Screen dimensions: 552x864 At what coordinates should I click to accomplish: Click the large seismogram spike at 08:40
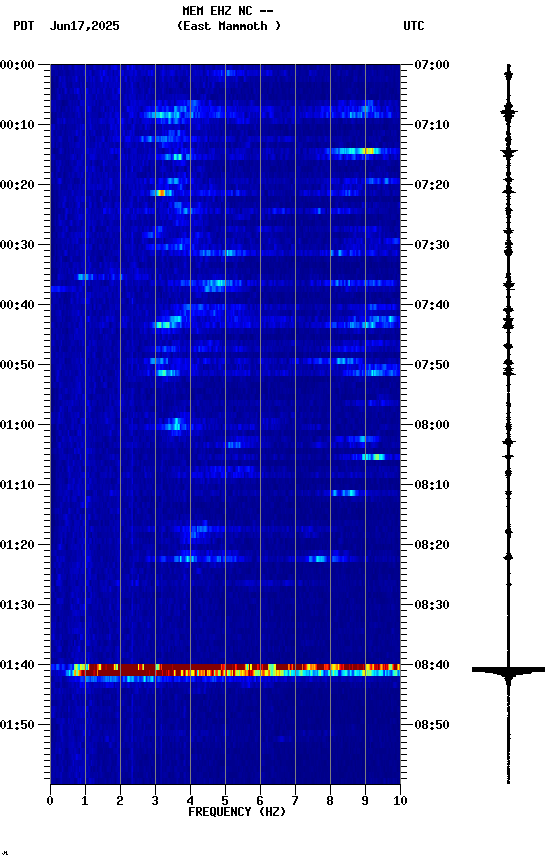pos(508,670)
